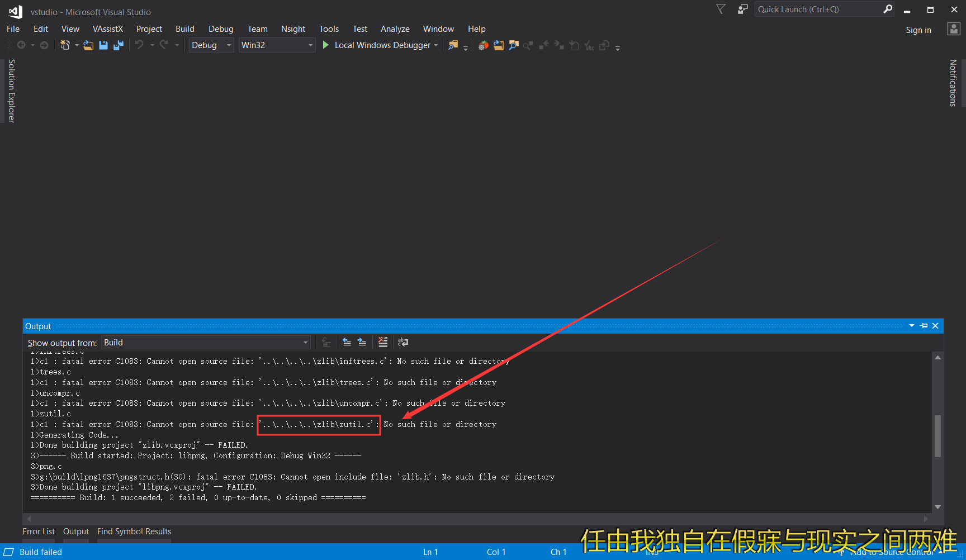Click the Visual Assist tomato icon
Image resolution: width=966 pixels, height=560 pixels.
[x=483, y=45]
